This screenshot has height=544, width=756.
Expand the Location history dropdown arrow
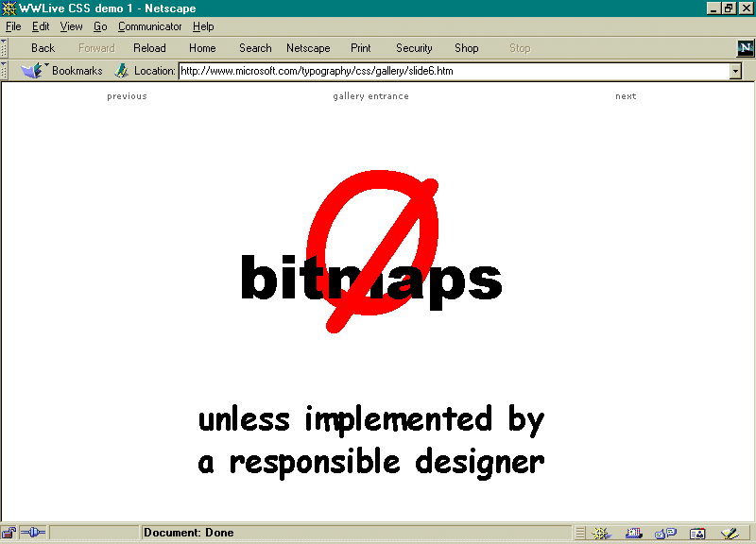point(735,72)
